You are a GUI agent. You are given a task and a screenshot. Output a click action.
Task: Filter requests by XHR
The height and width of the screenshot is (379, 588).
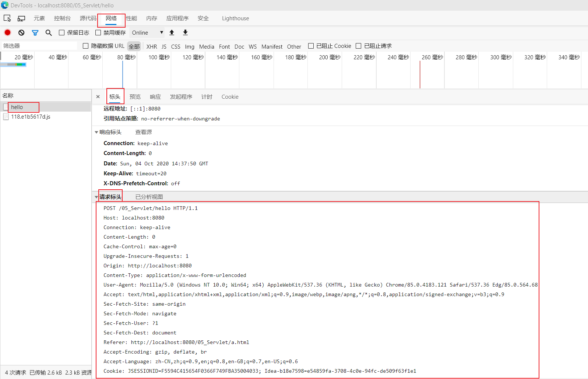[x=152, y=46]
